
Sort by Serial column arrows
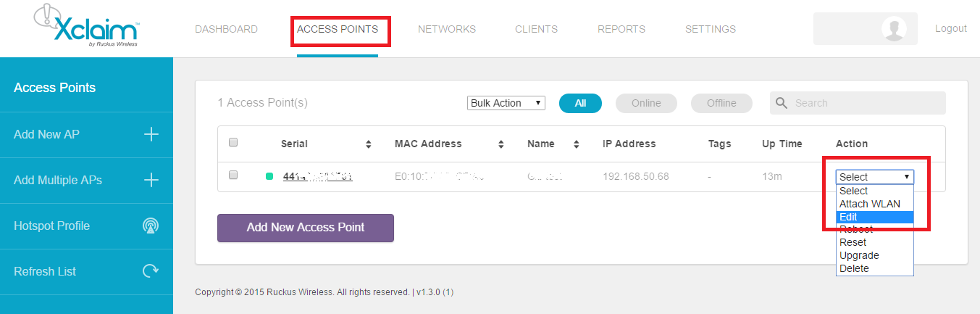click(x=368, y=144)
